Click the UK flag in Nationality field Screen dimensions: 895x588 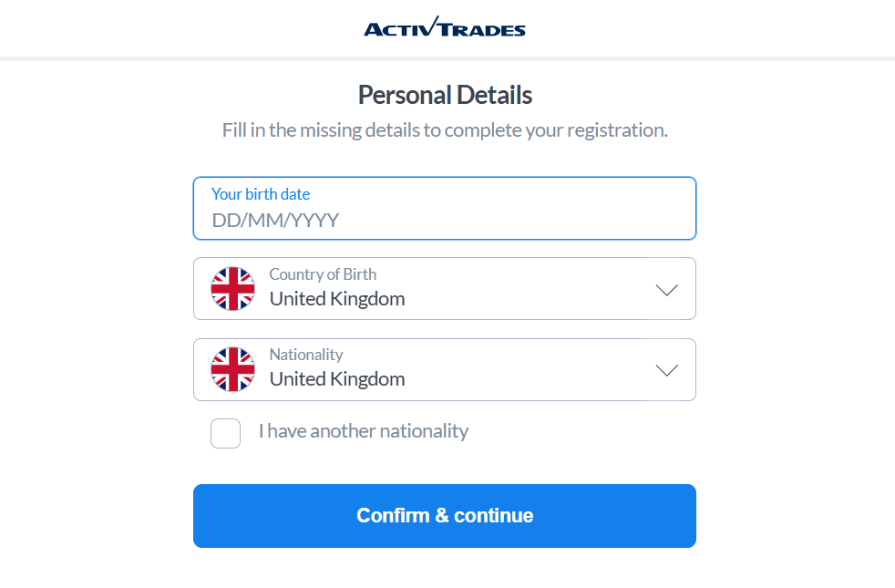(233, 369)
